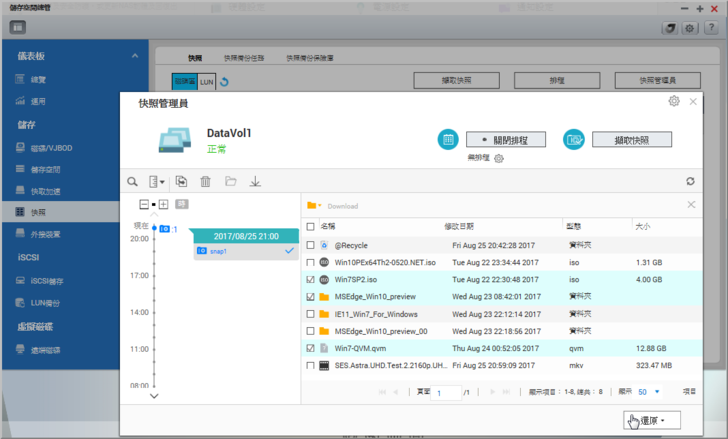
Task: Click the refresh icon at toolbar right
Action: pyautogui.click(x=690, y=181)
